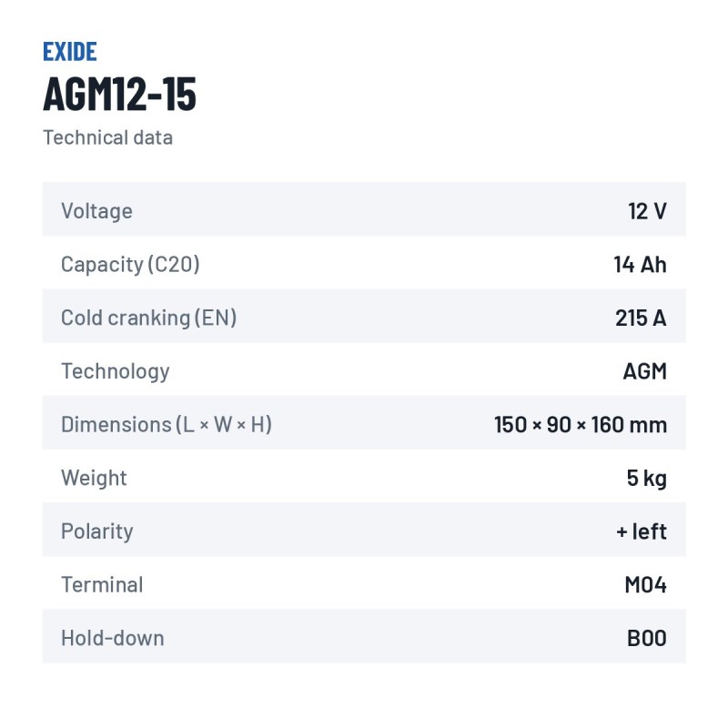Image resolution: width=728 pixels, height=728 pixels.
Task: Click the 14 Ah capacity value
Action: [x=641, y=265]
